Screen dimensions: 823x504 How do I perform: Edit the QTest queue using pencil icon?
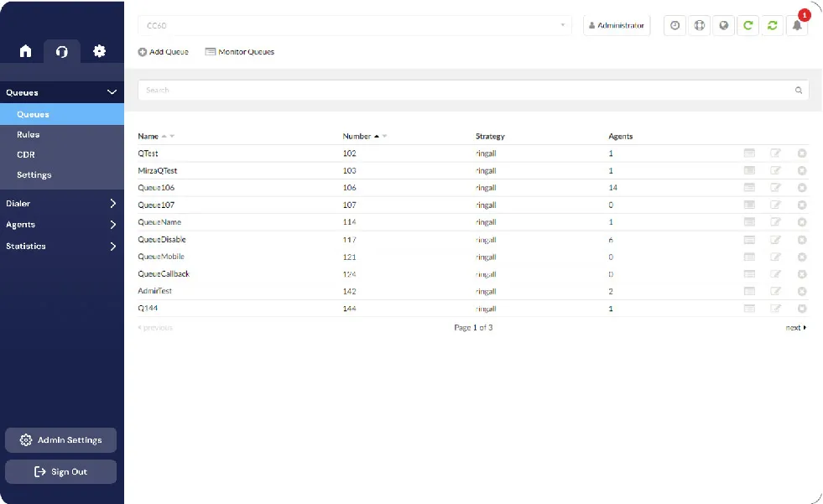point(775,153)
